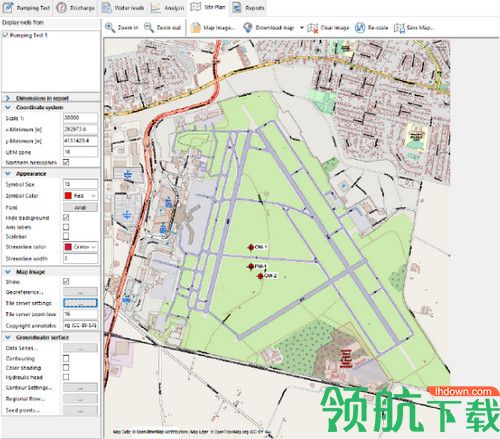Click the Zoom in toolbar label
This screenshot has width=500, height=439.
(x=128, y=28)
